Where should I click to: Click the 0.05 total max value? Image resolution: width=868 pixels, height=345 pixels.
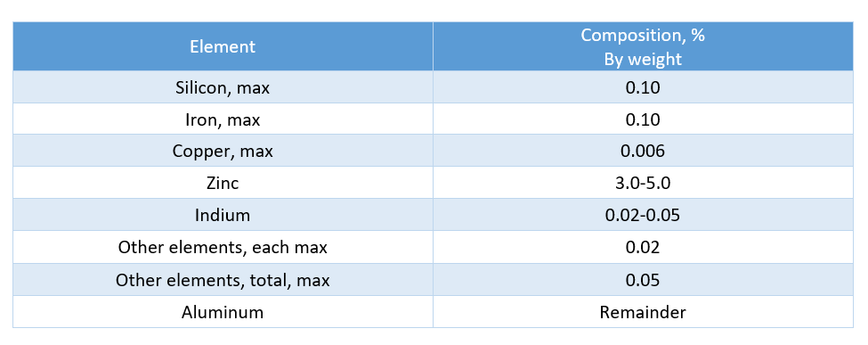(643, 280)
